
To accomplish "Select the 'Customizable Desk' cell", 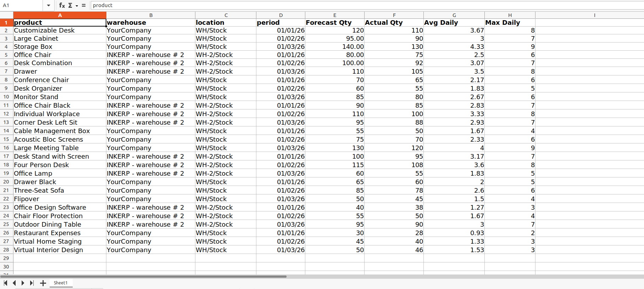I will tap(60, 30).
